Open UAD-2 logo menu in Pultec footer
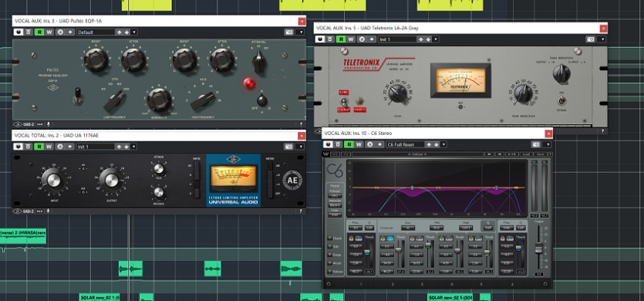Image resolution: width=644 pixels, height=301 pixels. pos(23,123)
